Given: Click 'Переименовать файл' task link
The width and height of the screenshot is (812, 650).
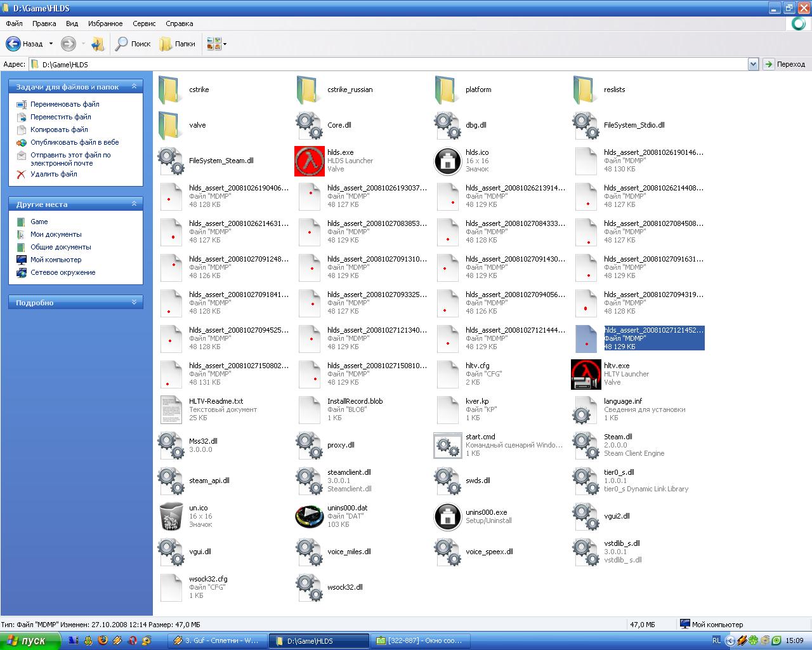Looking at the screenshot, I should tap(65, 104).
